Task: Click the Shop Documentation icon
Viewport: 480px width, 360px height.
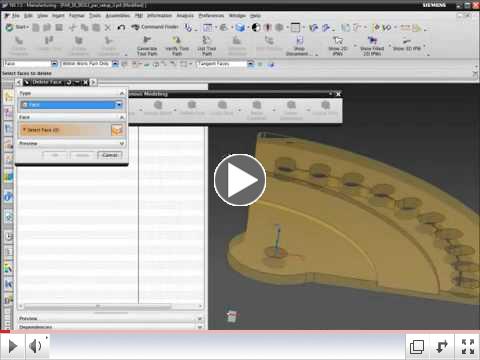Action: point(299,46)
